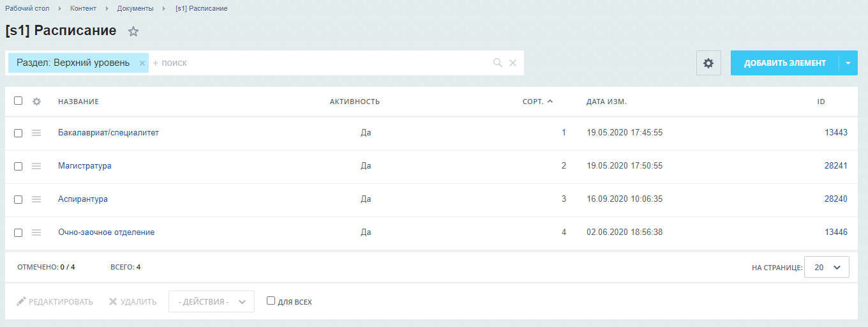This screenshot has width=868, height=327.
Task: Click the column settings gear in table header
Action: coord(36,102)
